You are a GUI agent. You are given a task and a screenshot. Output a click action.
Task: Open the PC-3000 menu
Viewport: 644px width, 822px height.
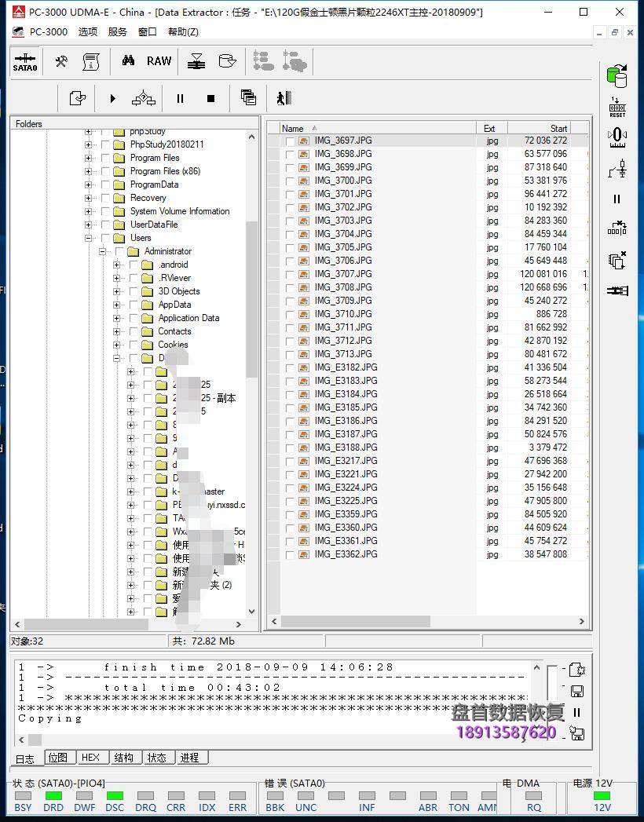click(x=41, y=31)
